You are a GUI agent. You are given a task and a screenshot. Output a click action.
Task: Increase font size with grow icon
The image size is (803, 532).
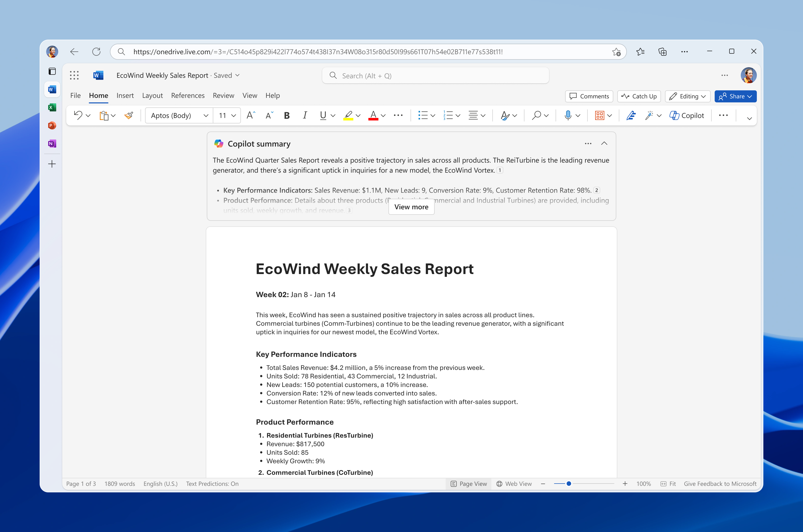tap(251, 115)
